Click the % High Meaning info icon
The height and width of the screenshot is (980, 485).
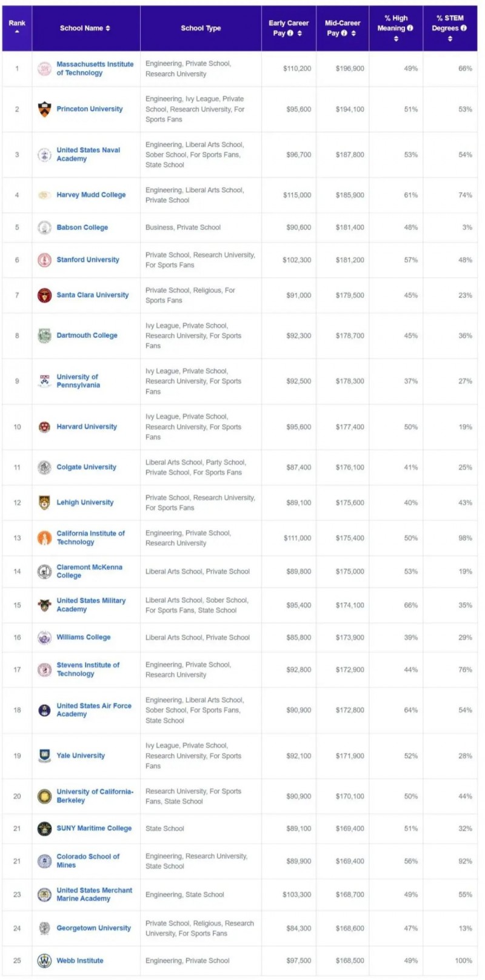(x=410, y=28)
